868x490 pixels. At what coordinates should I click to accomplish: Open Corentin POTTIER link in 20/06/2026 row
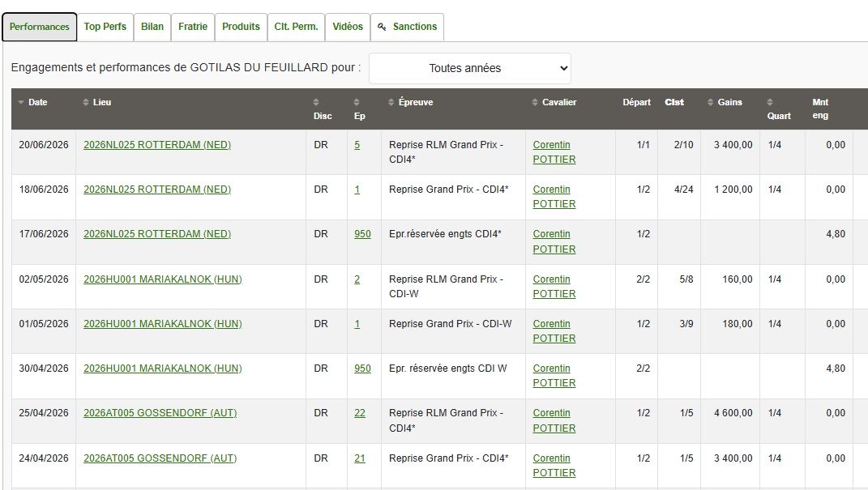click(x=554, y=152)
